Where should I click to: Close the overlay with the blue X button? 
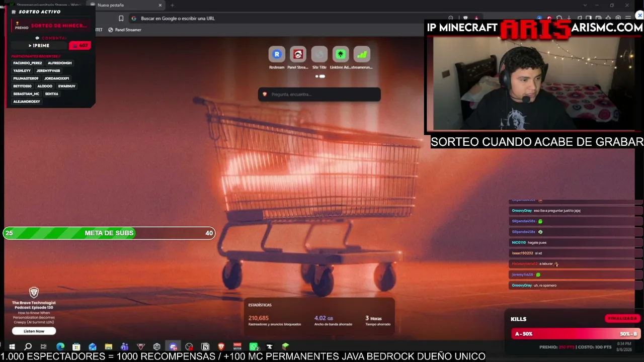coord(639,16)
